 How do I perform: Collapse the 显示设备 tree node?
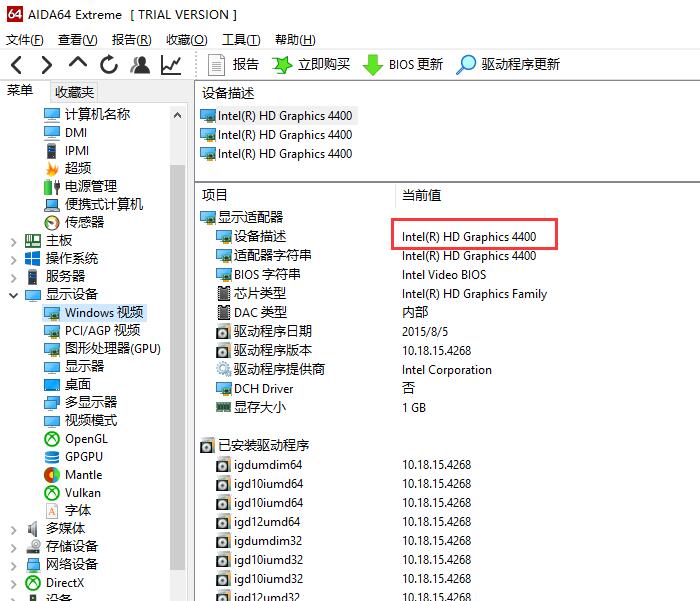pyautogui.click(x=13, y=295)
